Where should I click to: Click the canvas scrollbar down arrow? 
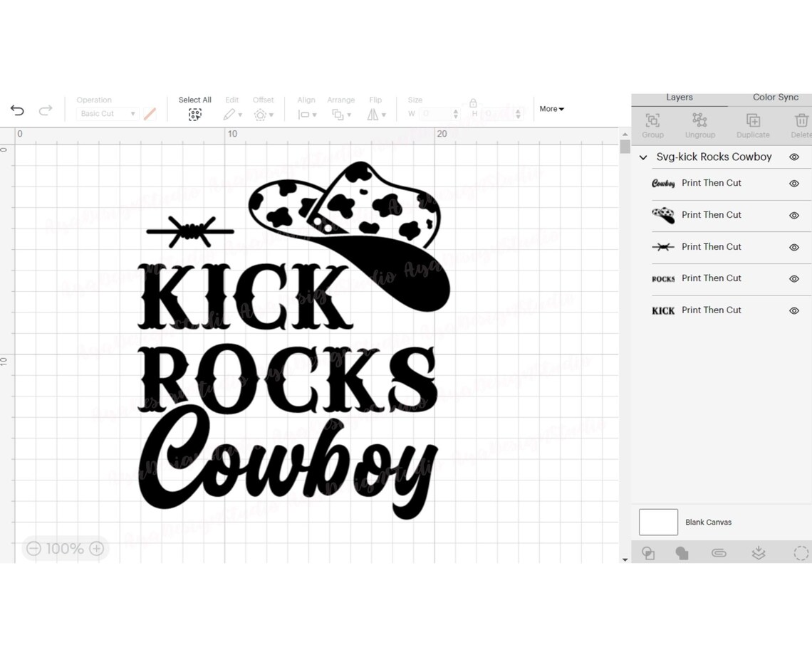pos(625,559)
